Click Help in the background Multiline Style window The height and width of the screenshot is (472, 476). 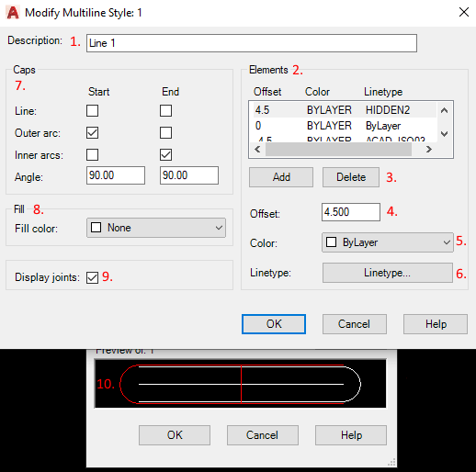tap(351, 435)
